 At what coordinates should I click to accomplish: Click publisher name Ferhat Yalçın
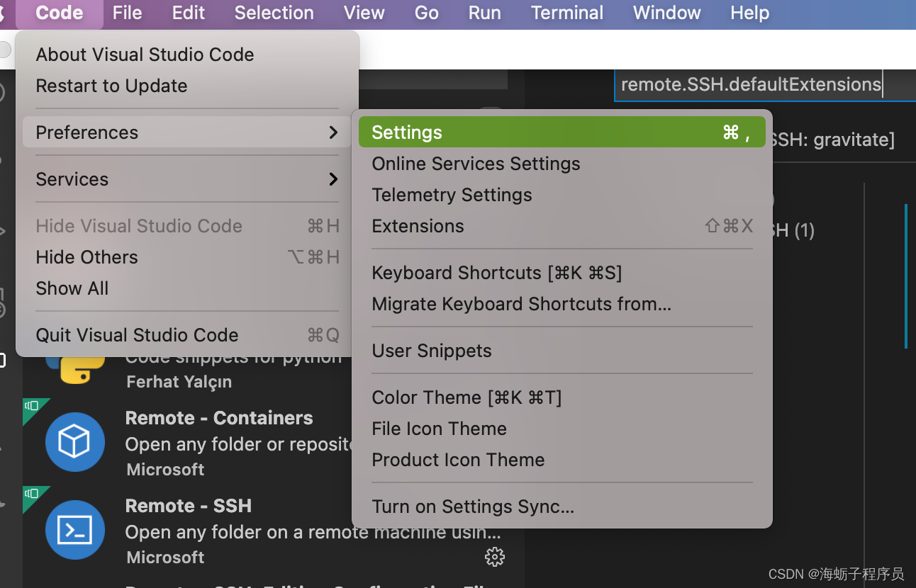(179, 382)
